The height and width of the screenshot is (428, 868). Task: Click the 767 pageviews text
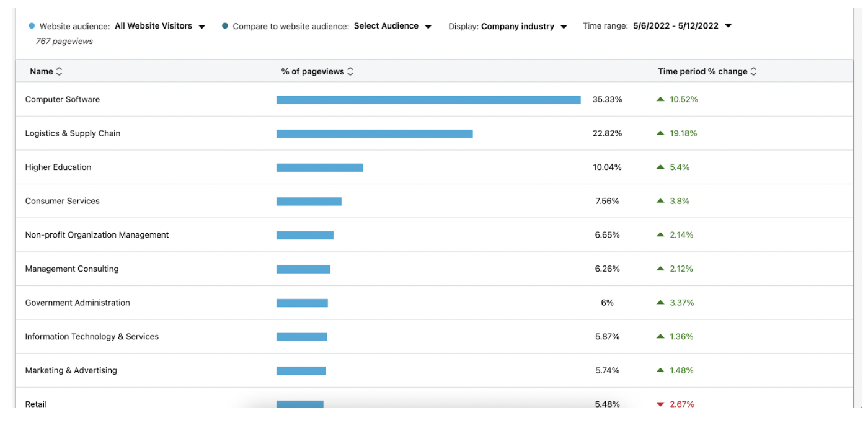point(63,41)
